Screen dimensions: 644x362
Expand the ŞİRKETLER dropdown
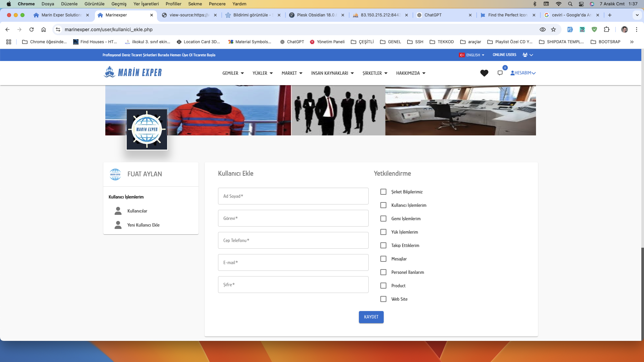[x=375, y=73]
